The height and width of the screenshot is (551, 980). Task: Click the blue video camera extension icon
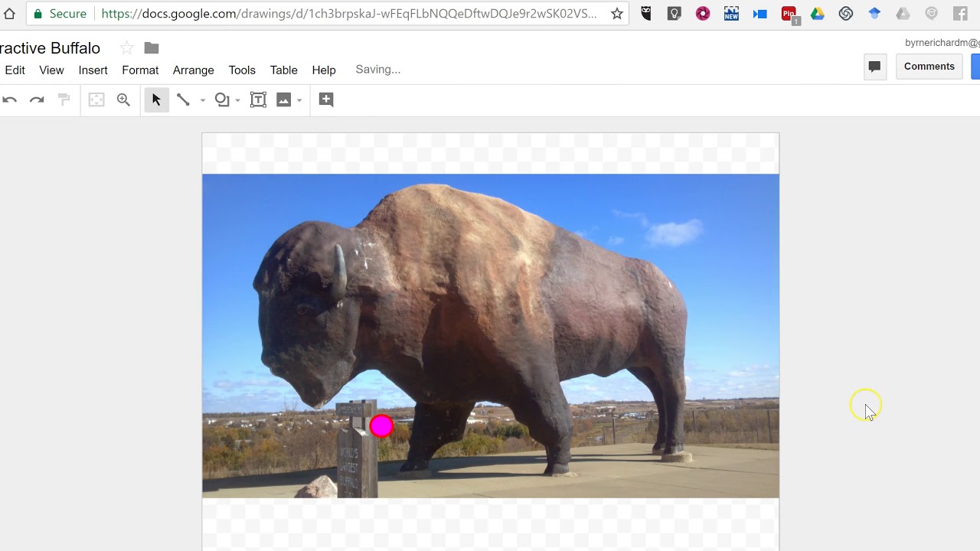coord(760,14)
